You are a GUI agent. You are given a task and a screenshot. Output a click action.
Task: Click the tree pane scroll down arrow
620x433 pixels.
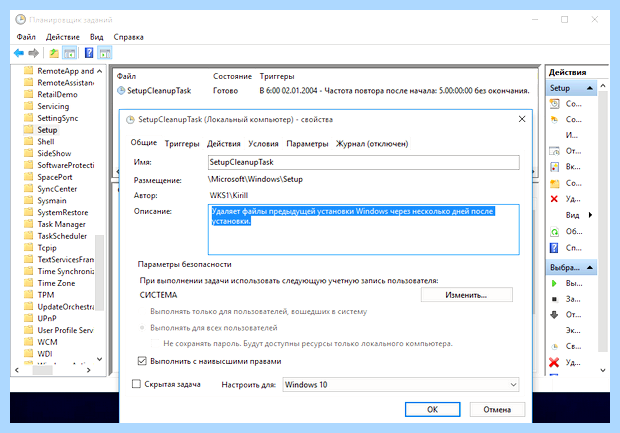pos(100,359)
